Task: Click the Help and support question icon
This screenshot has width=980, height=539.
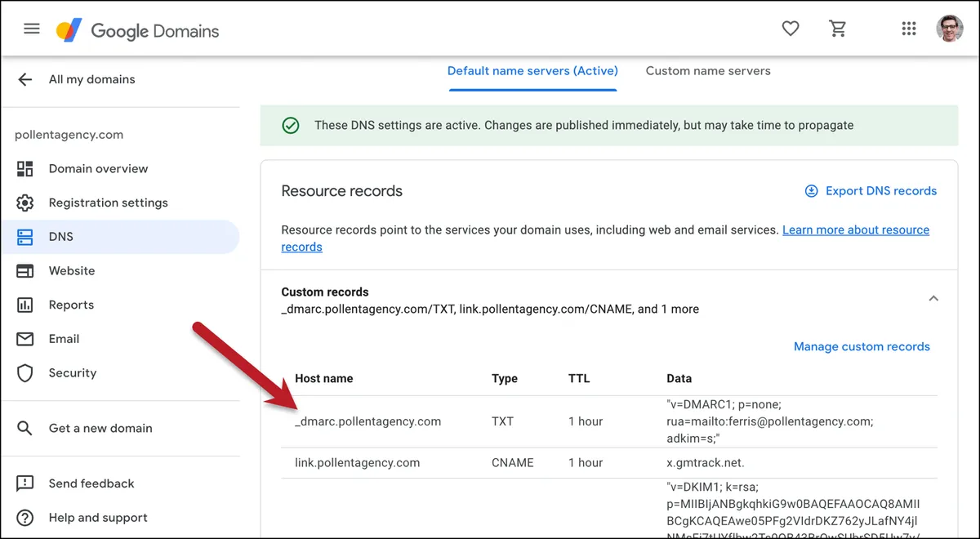Action: 25,518
